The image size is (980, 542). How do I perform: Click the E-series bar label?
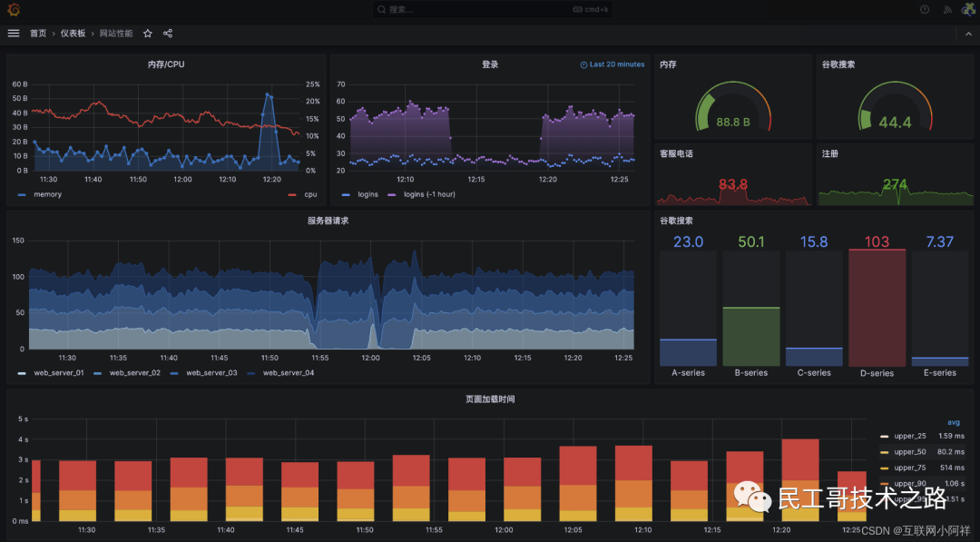tap(940, 372)
